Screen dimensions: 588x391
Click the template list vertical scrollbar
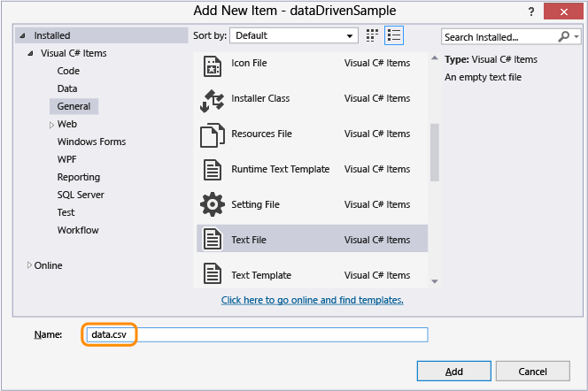click(x=434, y=150)
